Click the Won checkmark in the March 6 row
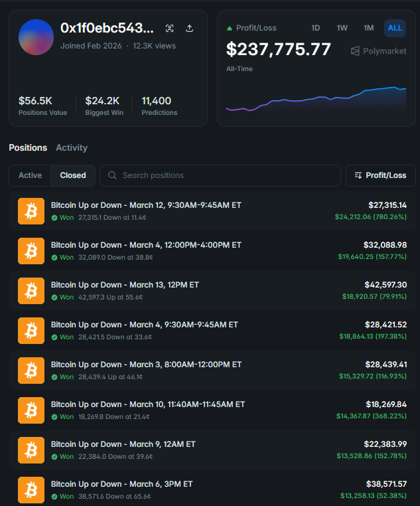The image size is (420, 506). (x=54, y=497)
